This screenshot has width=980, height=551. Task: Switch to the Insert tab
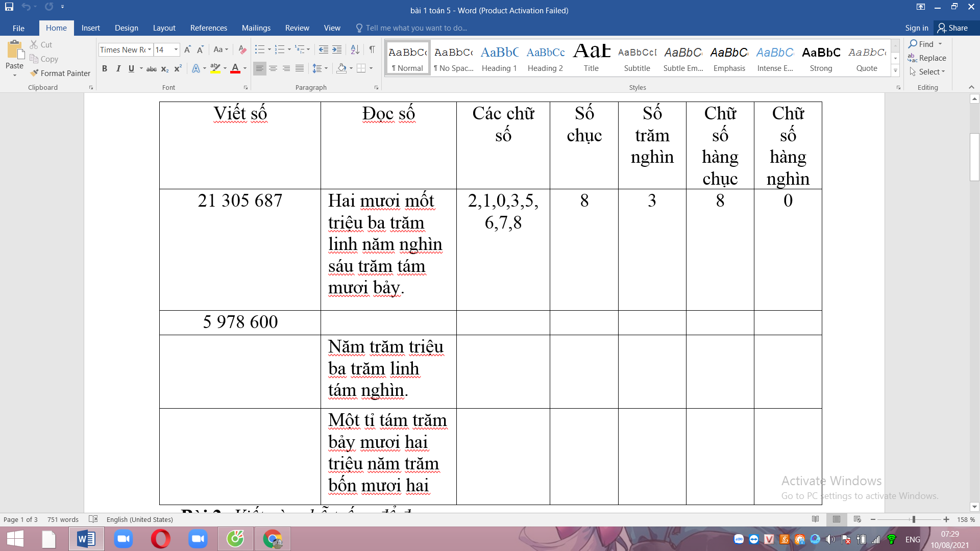(x=90, y=28)
